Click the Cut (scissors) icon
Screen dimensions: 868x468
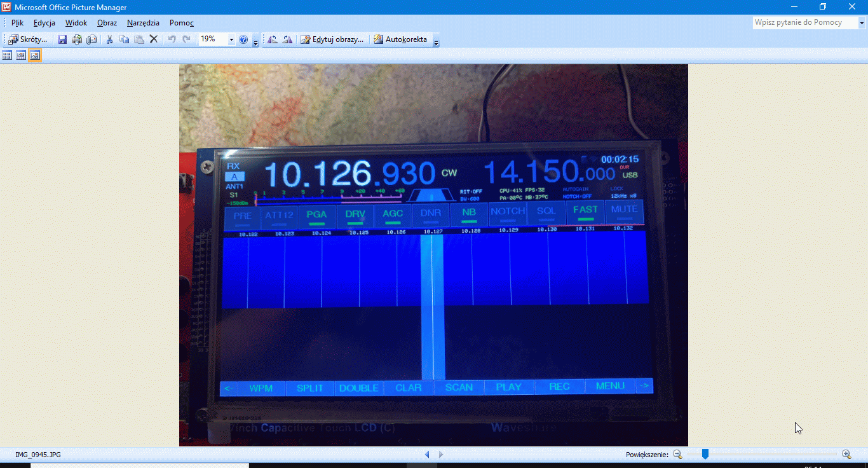(109, 39)
